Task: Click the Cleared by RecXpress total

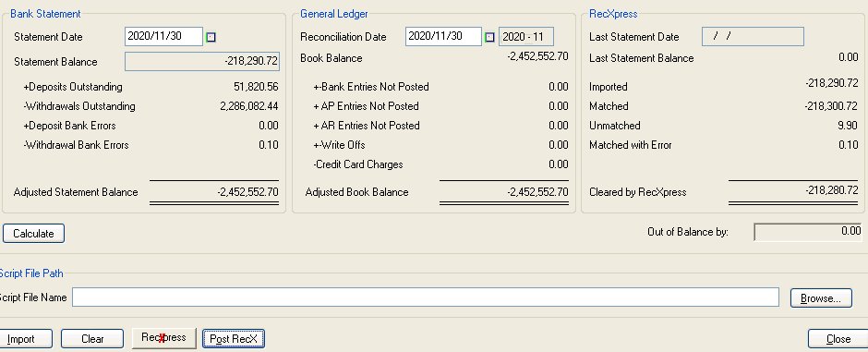Action: point(832,190)
